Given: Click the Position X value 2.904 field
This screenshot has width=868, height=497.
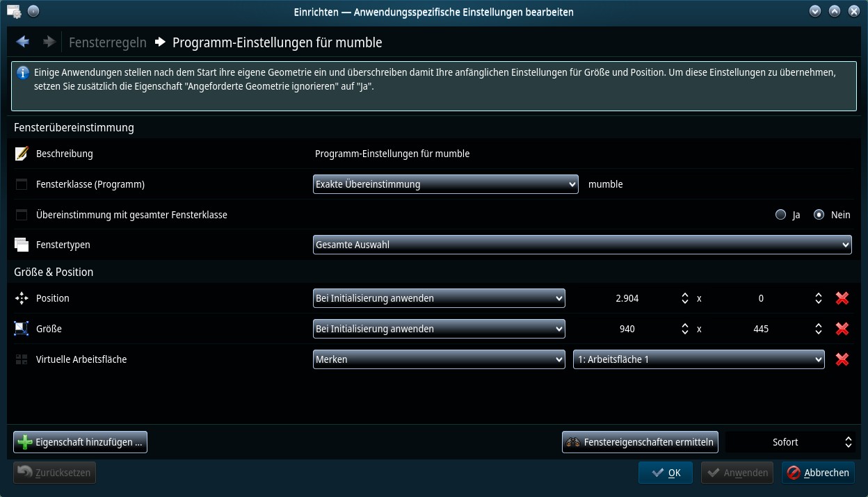Looking at the screenshot, I should (x=627, y=298).
